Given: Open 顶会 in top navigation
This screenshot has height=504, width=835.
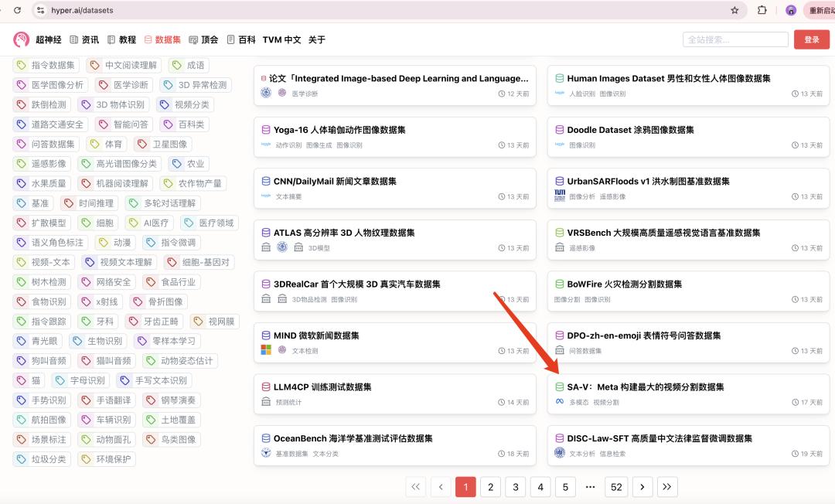Looking at the screenshot, I should pos(203,39).
